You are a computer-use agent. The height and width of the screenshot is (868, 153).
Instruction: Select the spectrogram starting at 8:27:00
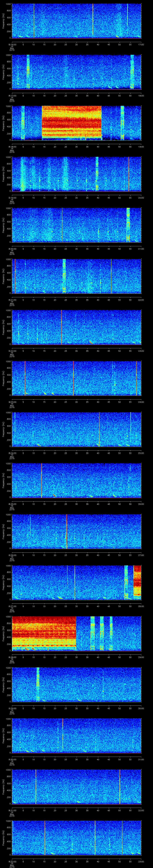[x=76, y=582]
